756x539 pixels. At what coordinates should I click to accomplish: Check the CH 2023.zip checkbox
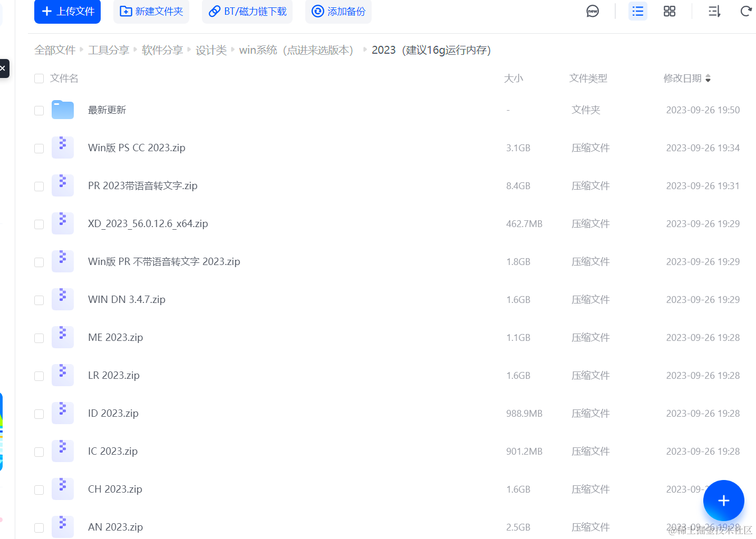pos(39,489)
